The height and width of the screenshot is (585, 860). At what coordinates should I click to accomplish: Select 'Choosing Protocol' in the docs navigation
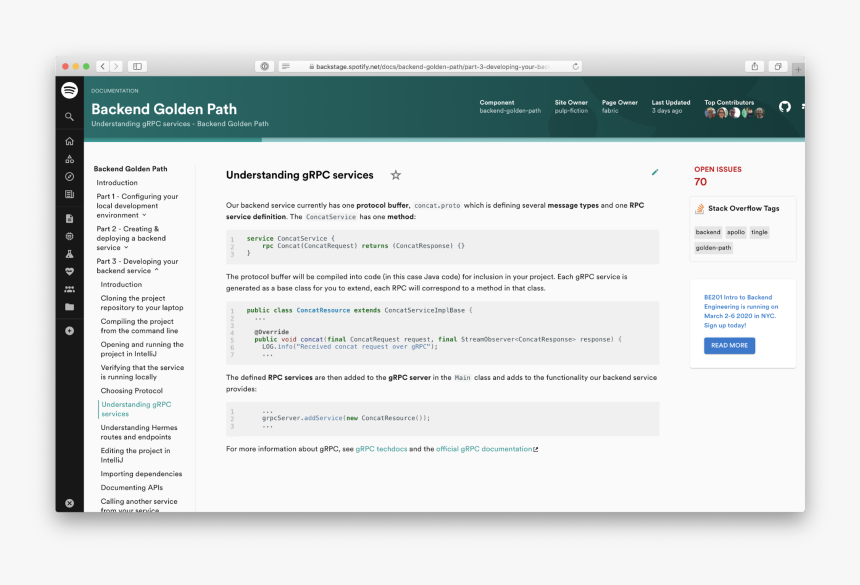pyautogui.click(x=131, y=391)
